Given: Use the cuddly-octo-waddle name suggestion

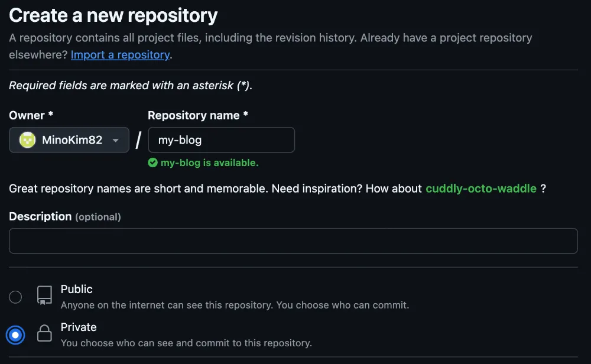Looking at the screenshot, I should [x=481, y=188].
